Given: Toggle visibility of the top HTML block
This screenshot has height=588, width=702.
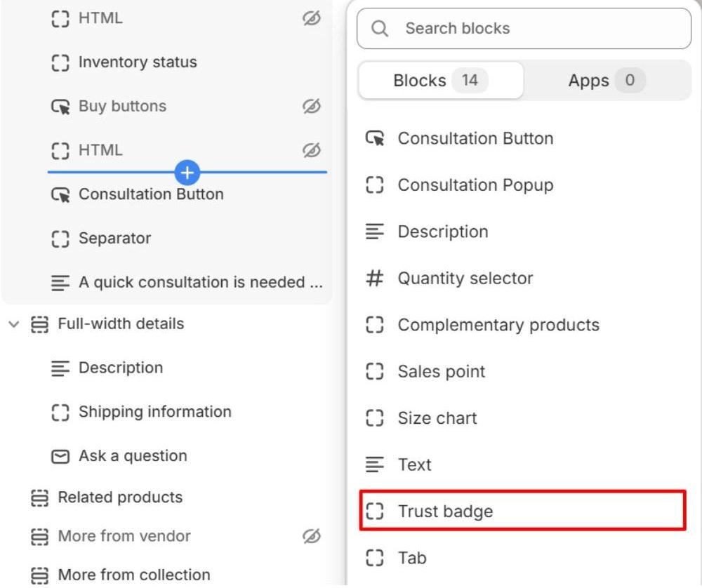Looking at the screenshot, I should pyautogui.click(x=312, y=18).
